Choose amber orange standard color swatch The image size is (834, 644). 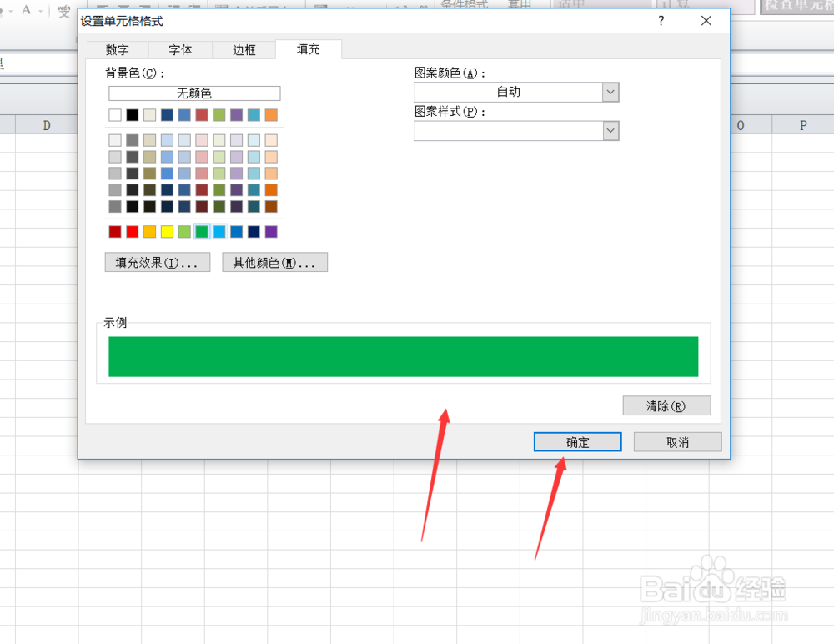tap(150, 232)
